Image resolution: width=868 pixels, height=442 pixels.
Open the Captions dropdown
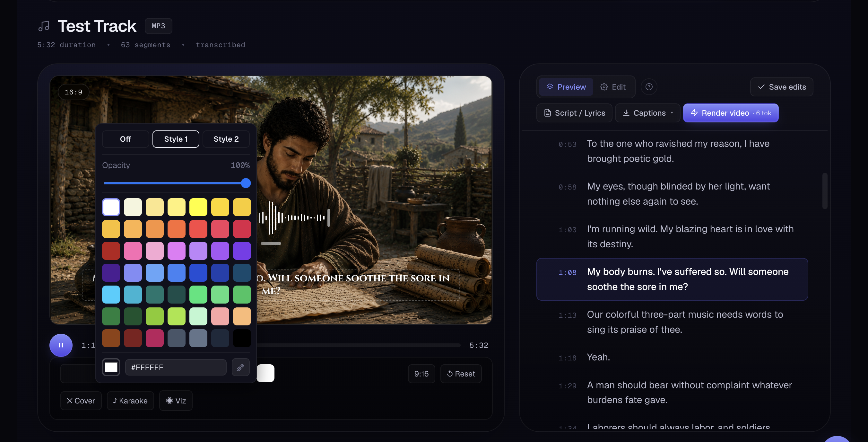coord(647,113)
